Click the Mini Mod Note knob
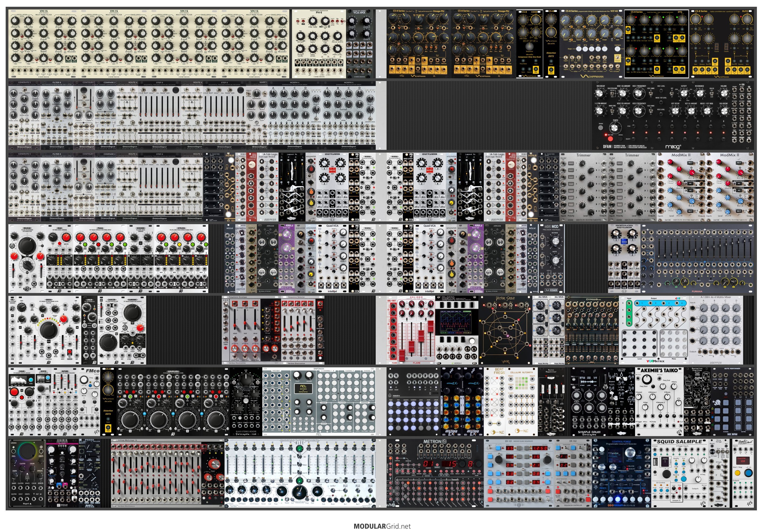765x532 pixels. [555, 261]
